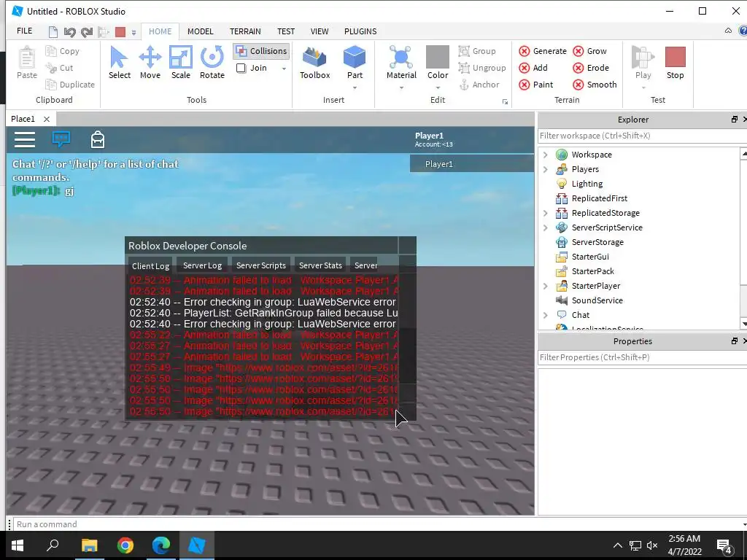Image resolution: width=747 pixels, height=560 pixels.
Task: Expand the Players tree node
Action: 546,169
